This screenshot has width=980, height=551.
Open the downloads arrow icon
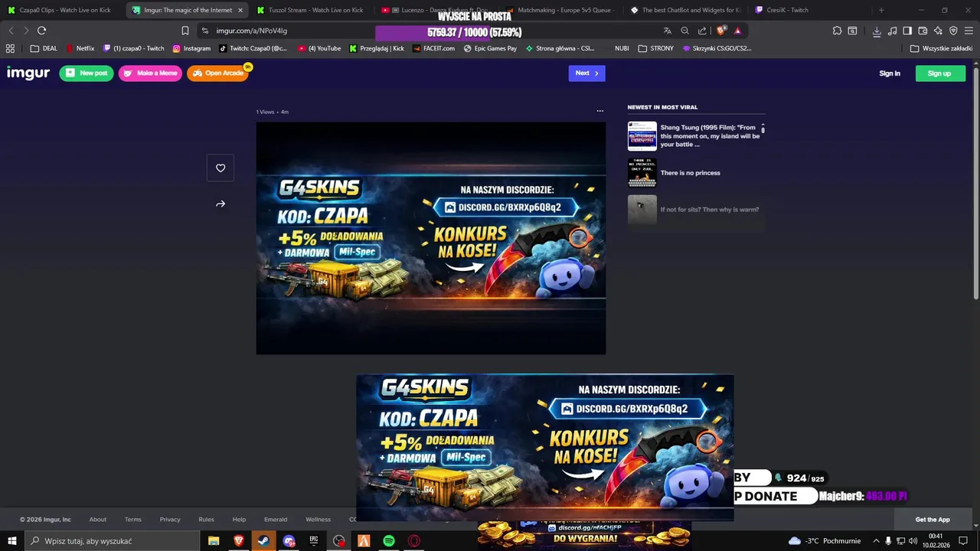tap(877, 31)
